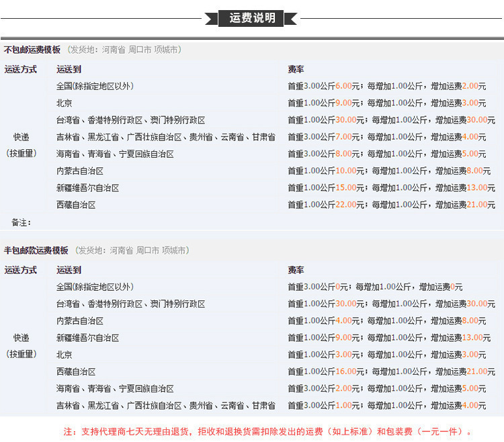This screenshot has height=442, width=504.
Task: Click the 备注 label under first table
Action: tap(22, 222)
